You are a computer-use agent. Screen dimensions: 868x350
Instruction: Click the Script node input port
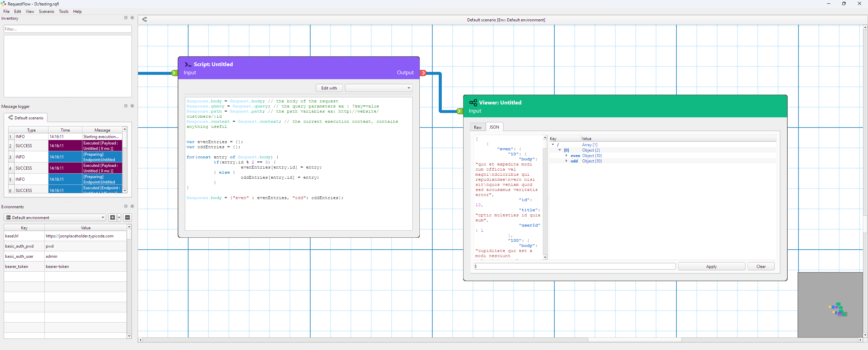click(x=174, y=73)
